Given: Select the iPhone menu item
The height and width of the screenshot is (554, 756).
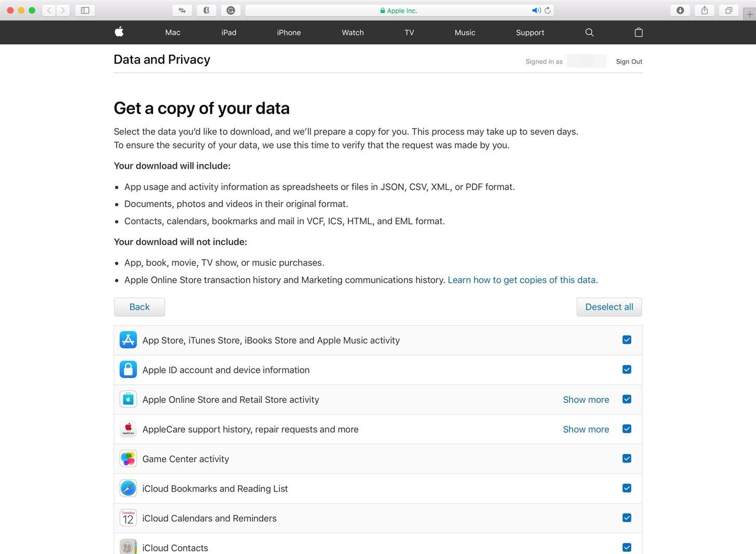Looking at the screenshot, I should coord(289,32).
